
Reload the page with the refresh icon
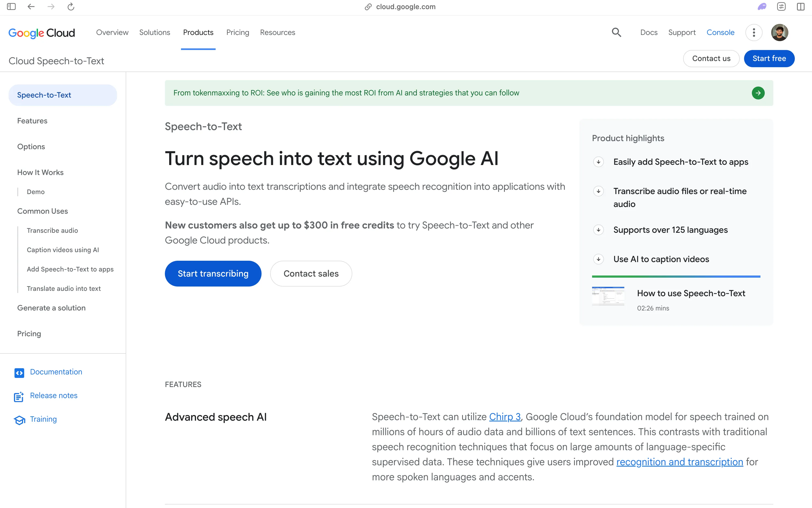coord(71,6)
